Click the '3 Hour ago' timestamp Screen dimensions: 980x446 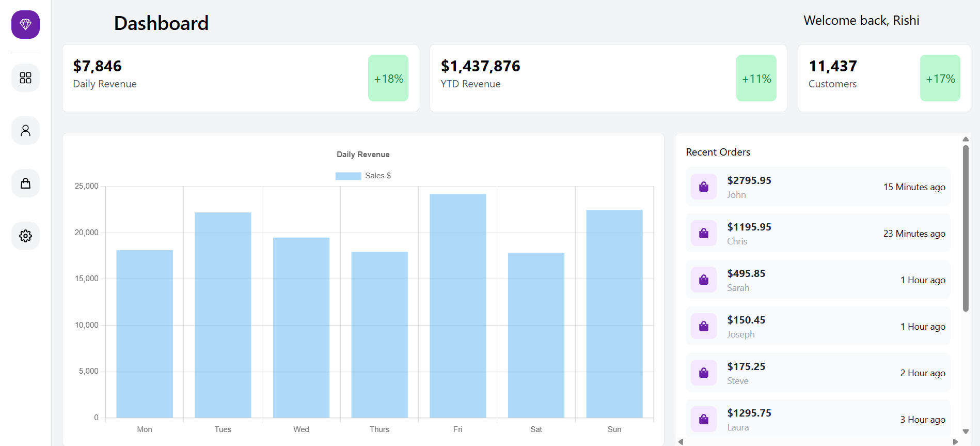tap(923, 420)
